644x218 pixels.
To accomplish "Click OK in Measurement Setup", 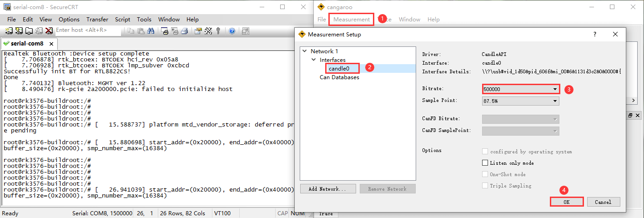I will pyautogui.click(x=567, y=202).
